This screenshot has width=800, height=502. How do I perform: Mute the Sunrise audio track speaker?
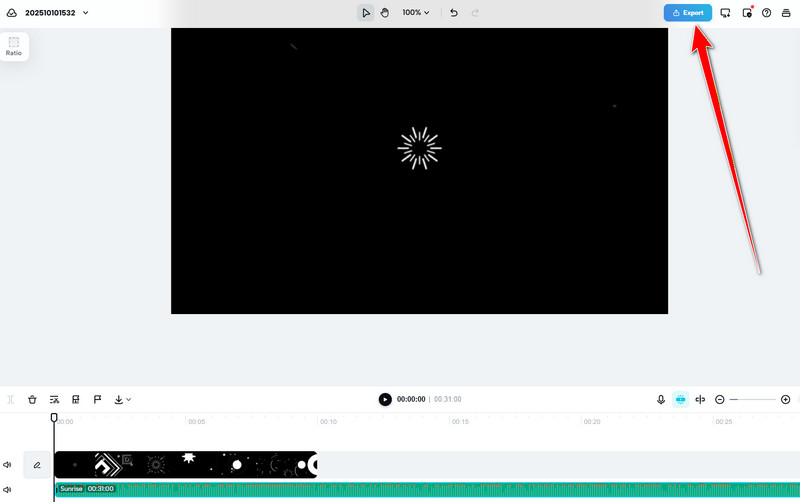coord(7,489)
